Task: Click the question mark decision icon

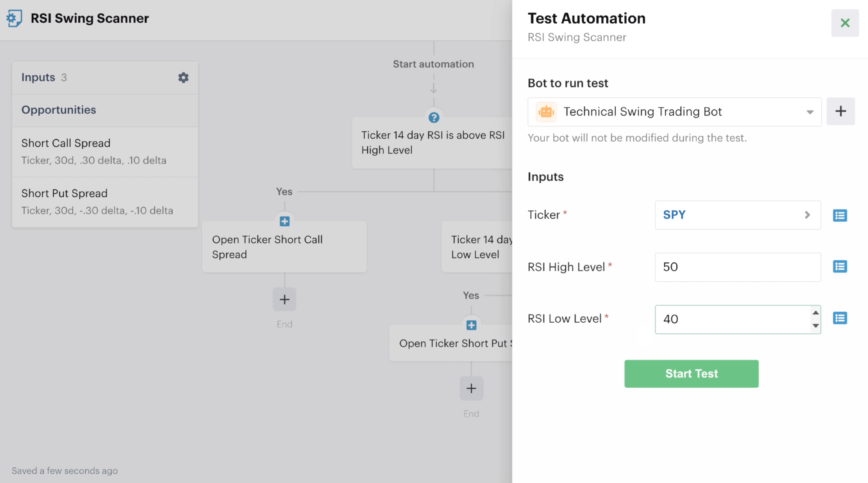Action: [x=434, y=118]
